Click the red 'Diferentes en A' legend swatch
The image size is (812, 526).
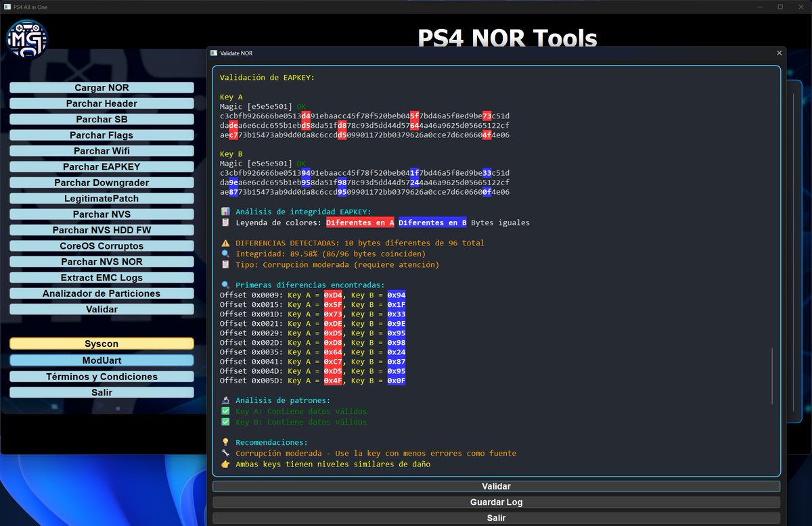(360, 222)
